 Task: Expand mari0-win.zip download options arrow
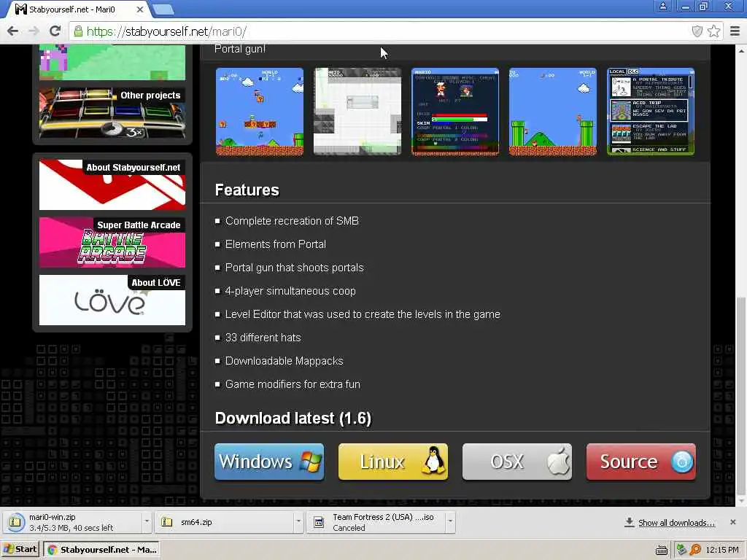click(147, 522)
